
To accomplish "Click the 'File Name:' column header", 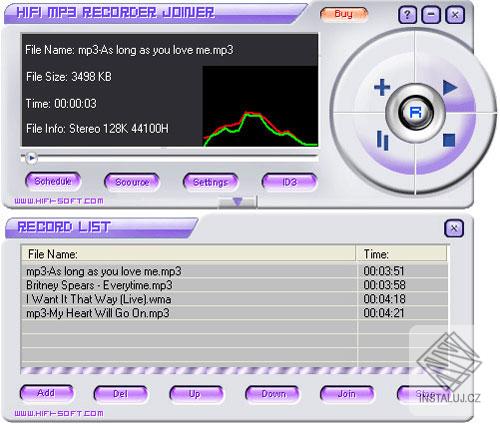I will click(188, 254).
